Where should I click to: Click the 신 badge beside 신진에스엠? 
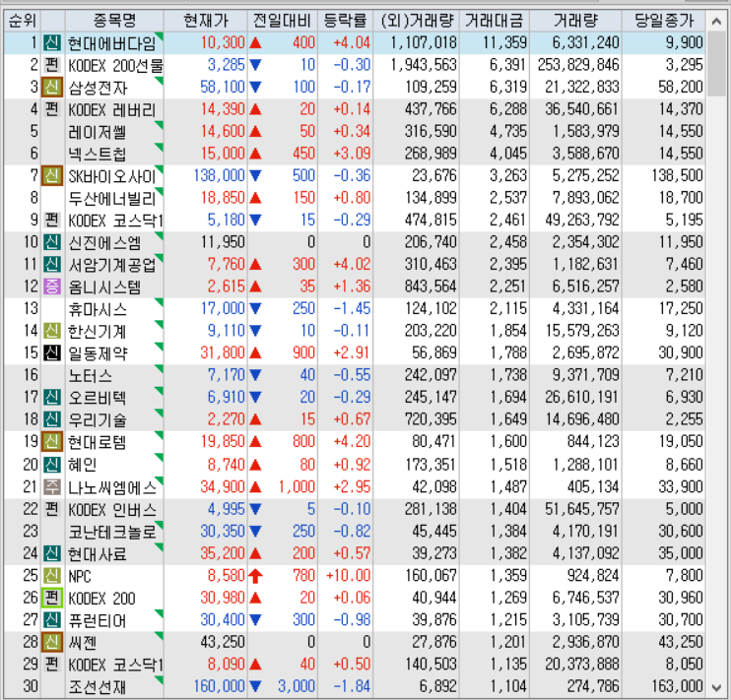[x=52, y=242]
